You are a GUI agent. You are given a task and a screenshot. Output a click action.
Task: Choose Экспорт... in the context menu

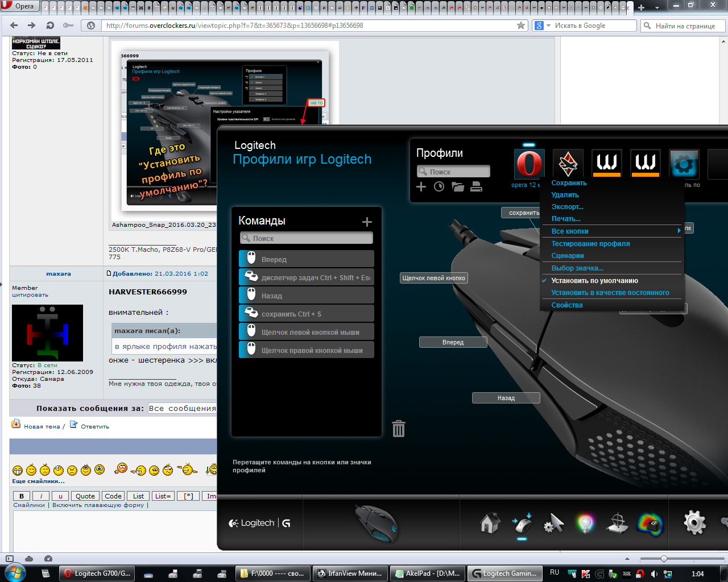tap(567, 207)
